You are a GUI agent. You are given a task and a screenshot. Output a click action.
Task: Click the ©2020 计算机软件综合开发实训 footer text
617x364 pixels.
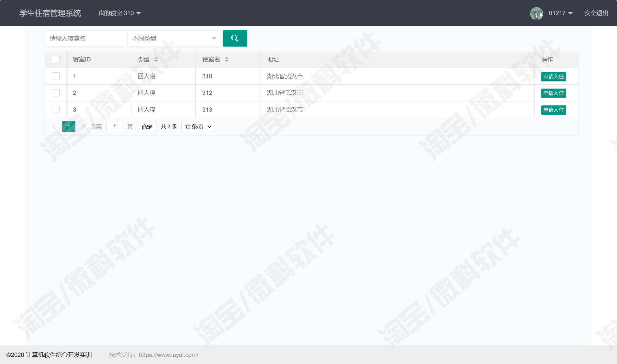[49, 355]
